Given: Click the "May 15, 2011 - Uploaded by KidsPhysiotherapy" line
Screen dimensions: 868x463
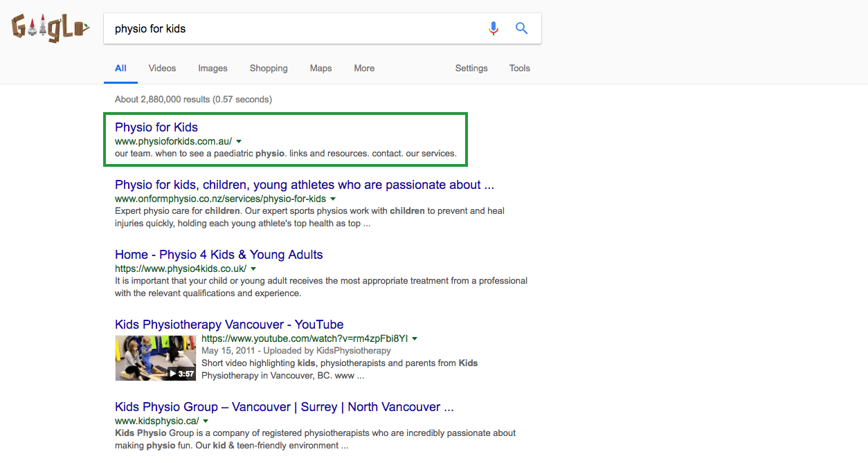Looking at the screenshot, I should pyautogui.click(x=296, y=351).
